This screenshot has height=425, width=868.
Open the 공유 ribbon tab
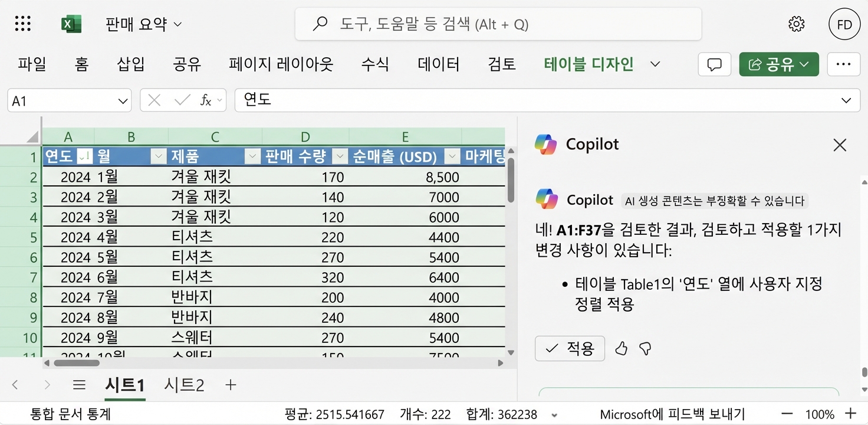[x=187, y=64]
